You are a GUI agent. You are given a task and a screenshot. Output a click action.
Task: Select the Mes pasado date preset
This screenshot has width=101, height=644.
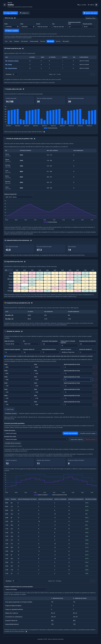(x=50, y=41)
